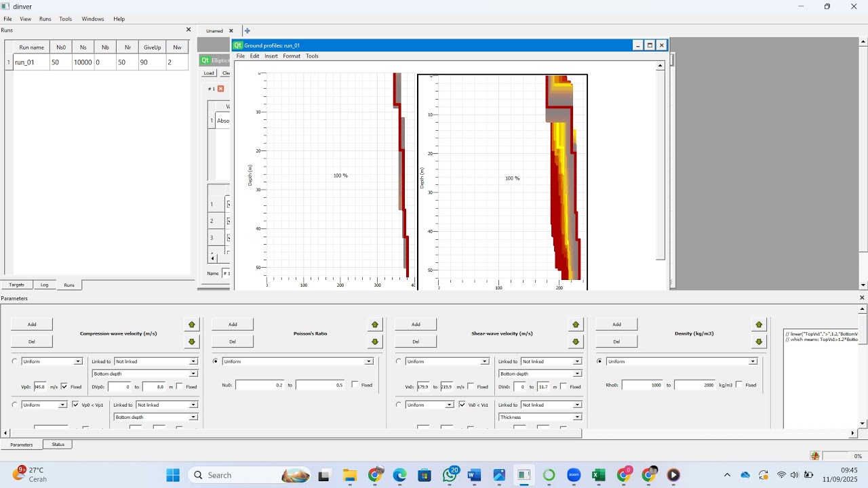
Task: Open Task View from taskbar
Action: 324,475
